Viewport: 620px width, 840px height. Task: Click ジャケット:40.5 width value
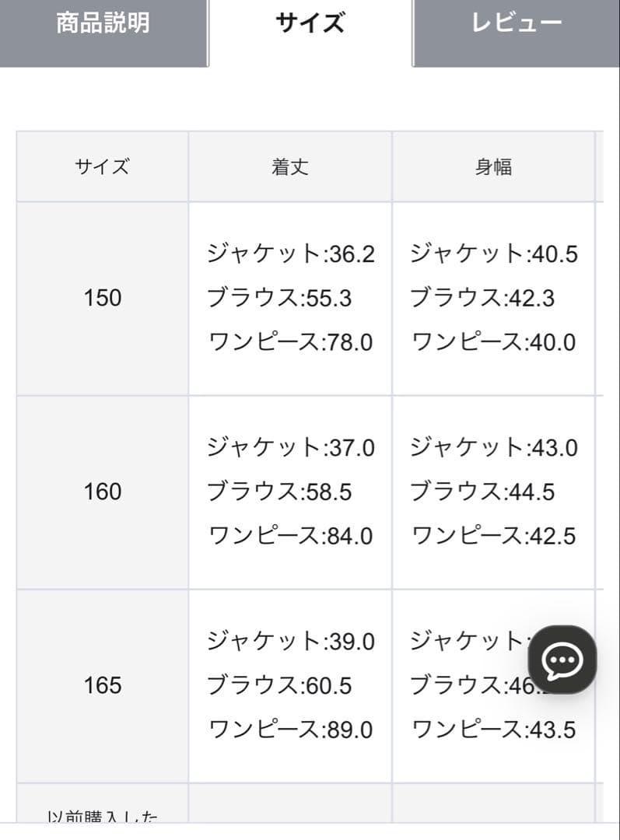[493, 254]
